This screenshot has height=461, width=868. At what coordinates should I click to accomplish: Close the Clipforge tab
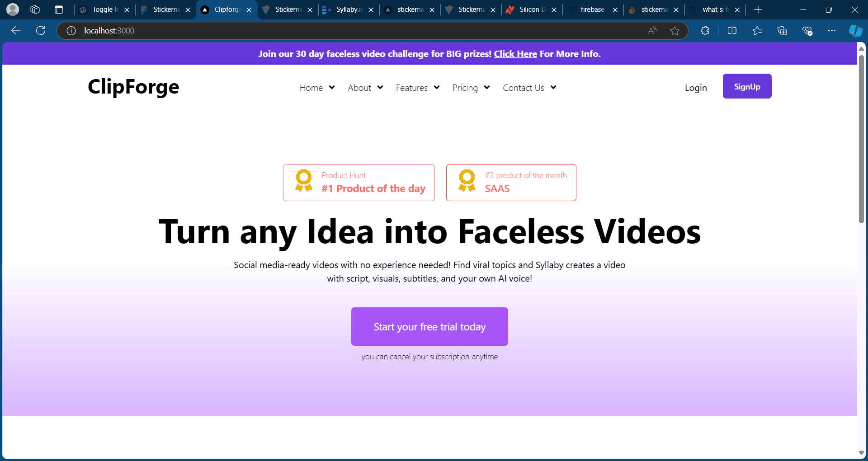[249, 9]
